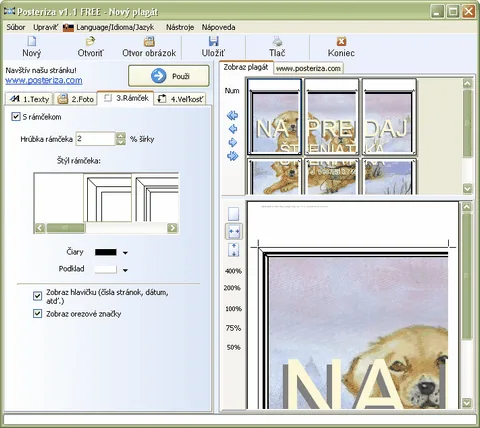Viewport: 480px width, 428px height.
Task: Click the Hrúbka rámčeka value field
Action: [x=96, y=139]
